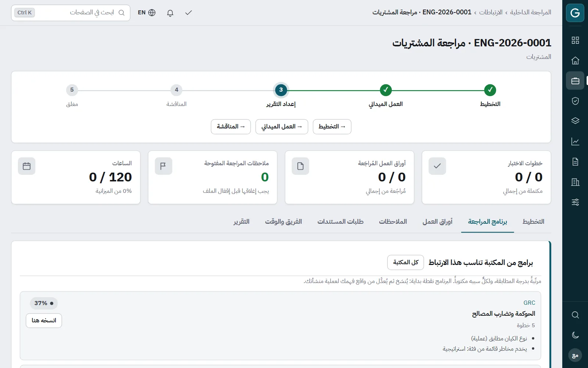Open the line chart icon in sidebar

tap(575, 141)
